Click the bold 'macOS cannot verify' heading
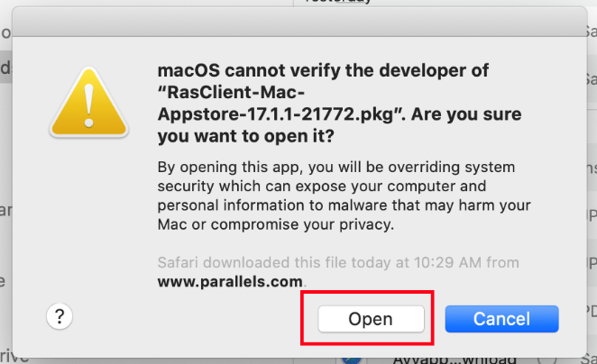Image resolution: width=597 pixels, height=364 pixels. pos(323,70)
